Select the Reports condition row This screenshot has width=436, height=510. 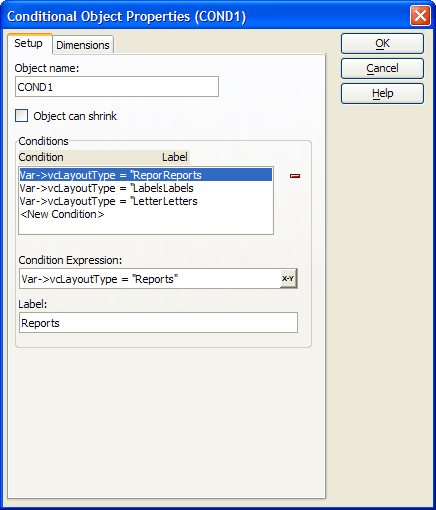(x=146, y=175)
